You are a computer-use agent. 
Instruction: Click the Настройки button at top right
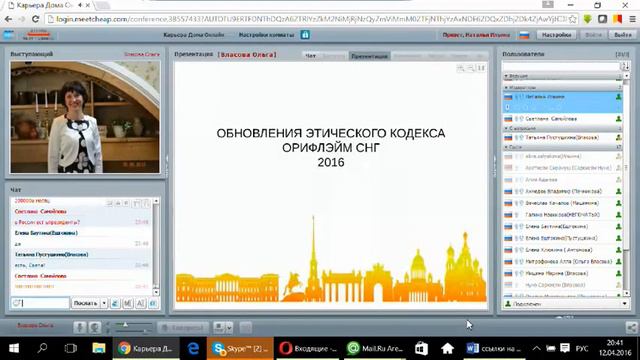(556, 35)
